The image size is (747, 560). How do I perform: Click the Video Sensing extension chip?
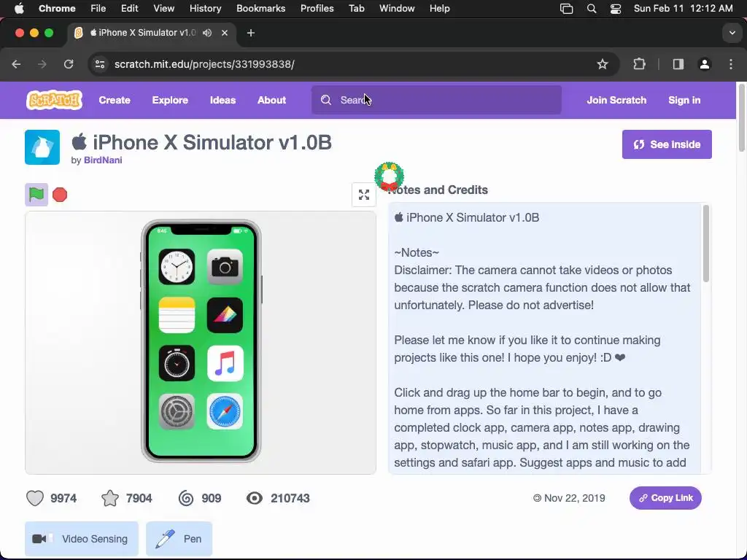82,539
